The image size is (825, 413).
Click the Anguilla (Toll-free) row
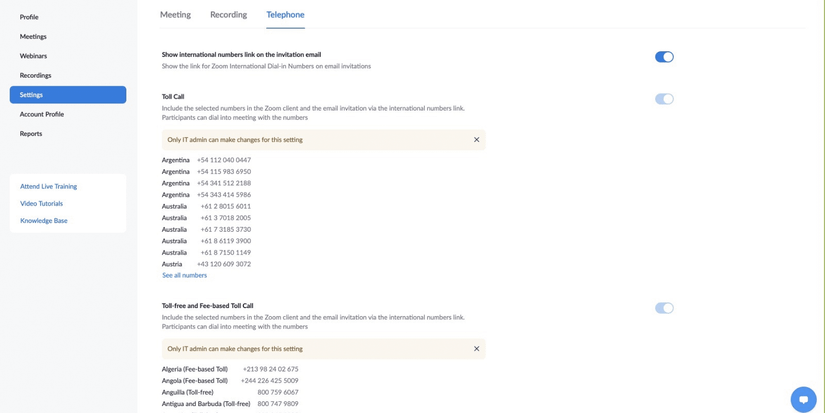(230, 392)
